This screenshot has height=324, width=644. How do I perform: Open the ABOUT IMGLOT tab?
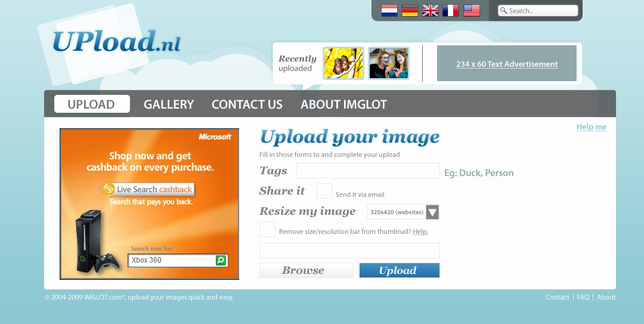(x=344, y=104)
